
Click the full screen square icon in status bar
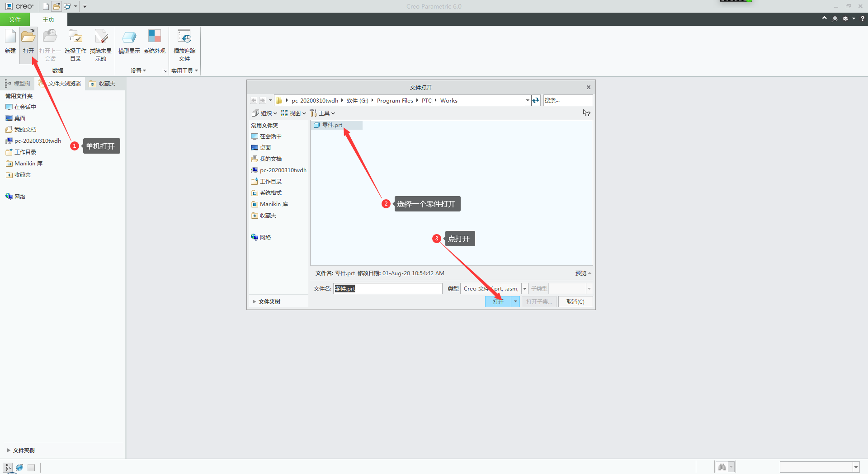coord(31,468)
